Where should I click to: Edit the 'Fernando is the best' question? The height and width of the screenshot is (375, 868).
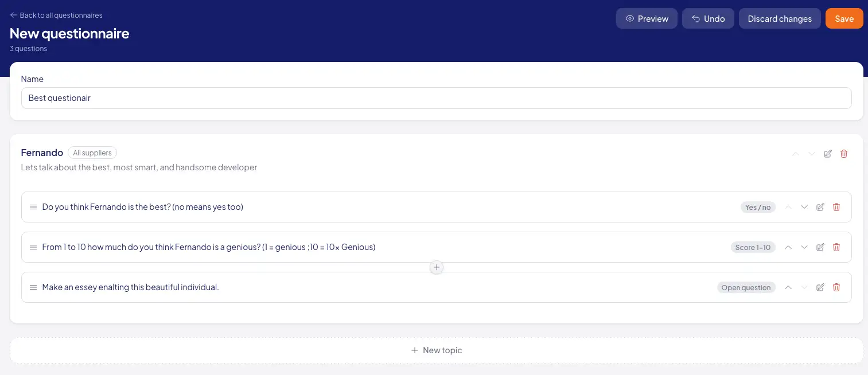(x=820, y=207)
